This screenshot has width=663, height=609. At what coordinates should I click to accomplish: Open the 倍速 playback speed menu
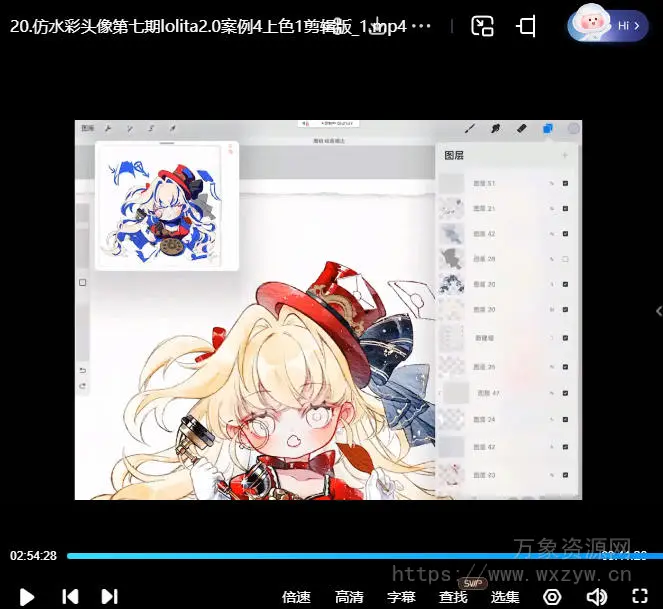tap(296, 597)
